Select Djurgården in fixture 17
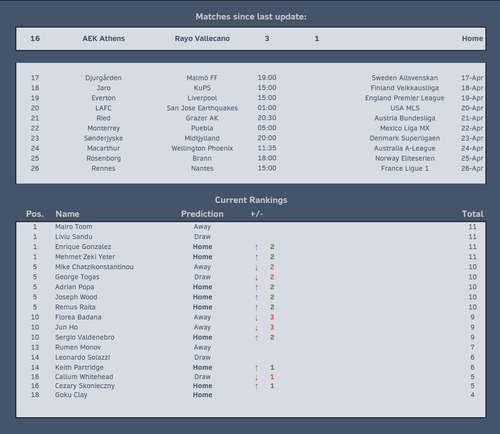Viewport: 500px width, 434px height. coord(103,78)
